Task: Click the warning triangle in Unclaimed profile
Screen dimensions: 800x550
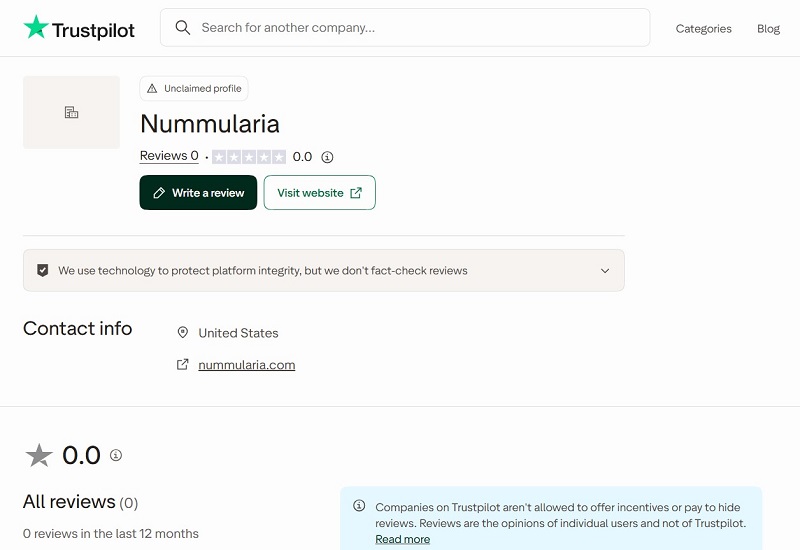Action: pyautogui.click(x=152, y=89)
